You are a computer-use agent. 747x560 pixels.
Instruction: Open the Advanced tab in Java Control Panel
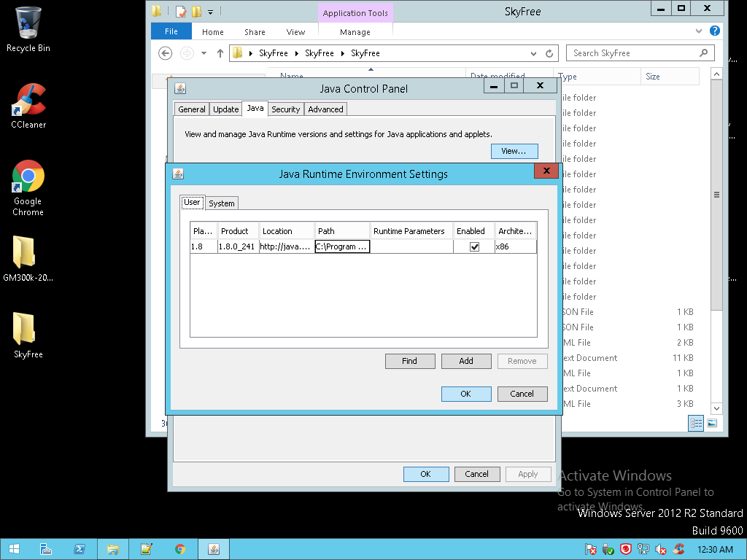pos(325,109)
